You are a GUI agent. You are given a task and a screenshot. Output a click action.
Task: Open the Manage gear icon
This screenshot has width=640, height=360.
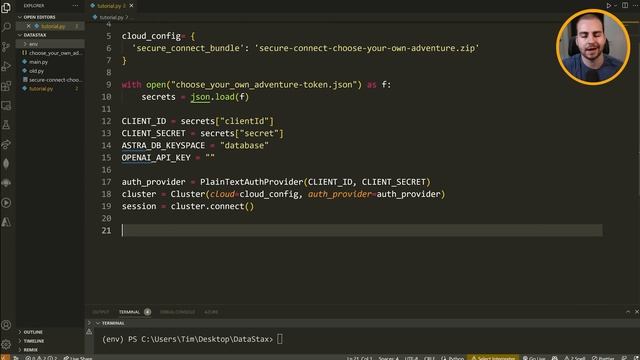(x=6, y=344)
